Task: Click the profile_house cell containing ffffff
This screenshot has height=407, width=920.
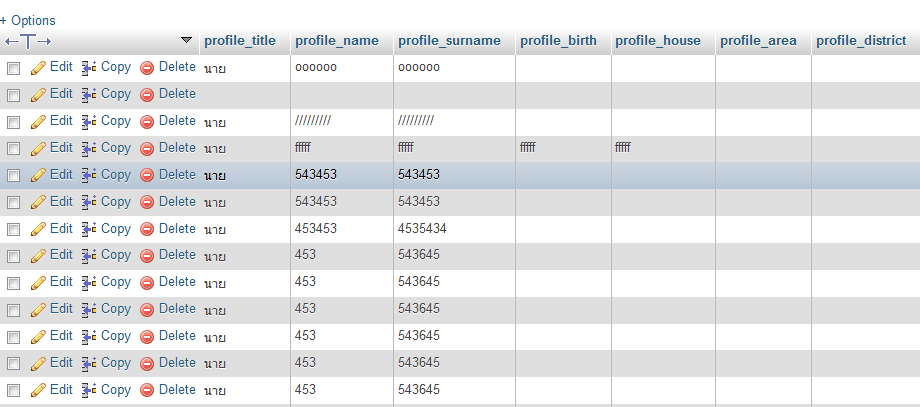Action: (x=623, y=148)
